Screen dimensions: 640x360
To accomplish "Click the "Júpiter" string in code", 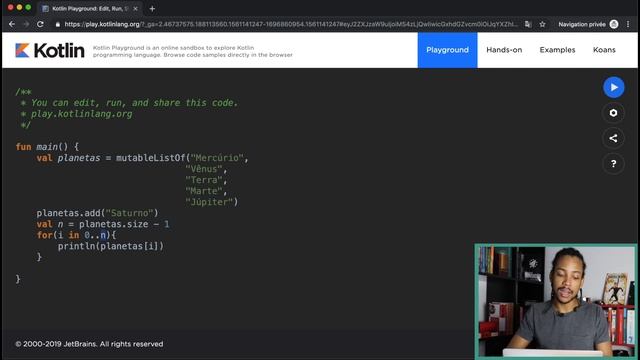I will [209, 202].
